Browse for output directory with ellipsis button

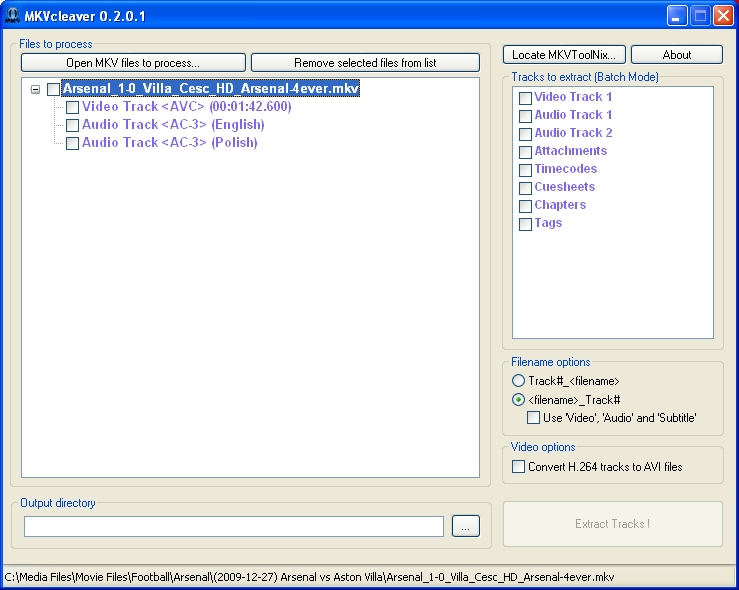click(x=466, y=526)
